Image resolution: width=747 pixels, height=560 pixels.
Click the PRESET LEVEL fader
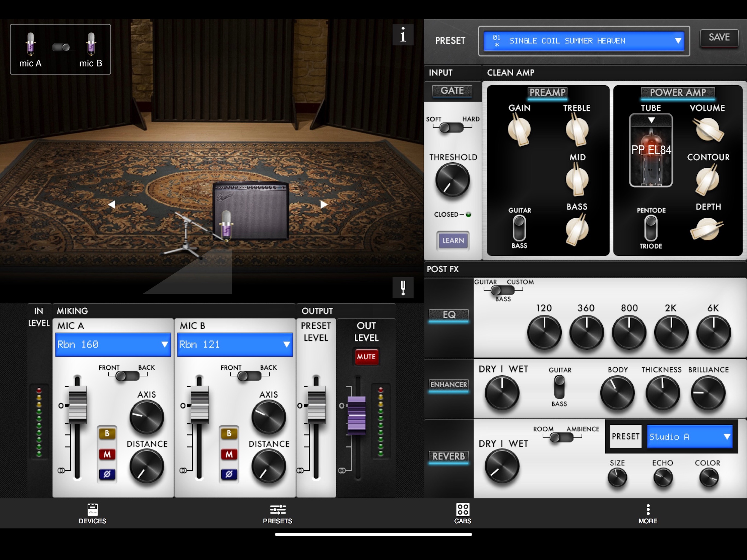pyautogui.click(x=316, y=405)
